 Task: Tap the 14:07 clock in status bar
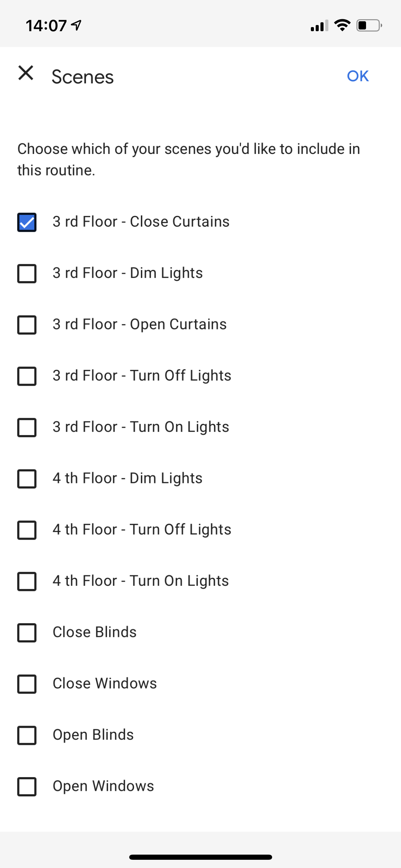point(46,26)
